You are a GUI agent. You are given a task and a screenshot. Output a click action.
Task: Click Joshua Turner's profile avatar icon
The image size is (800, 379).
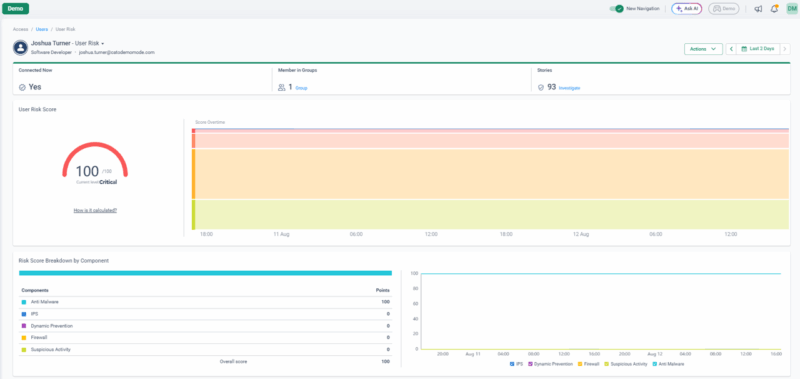[x=20, y=47]
